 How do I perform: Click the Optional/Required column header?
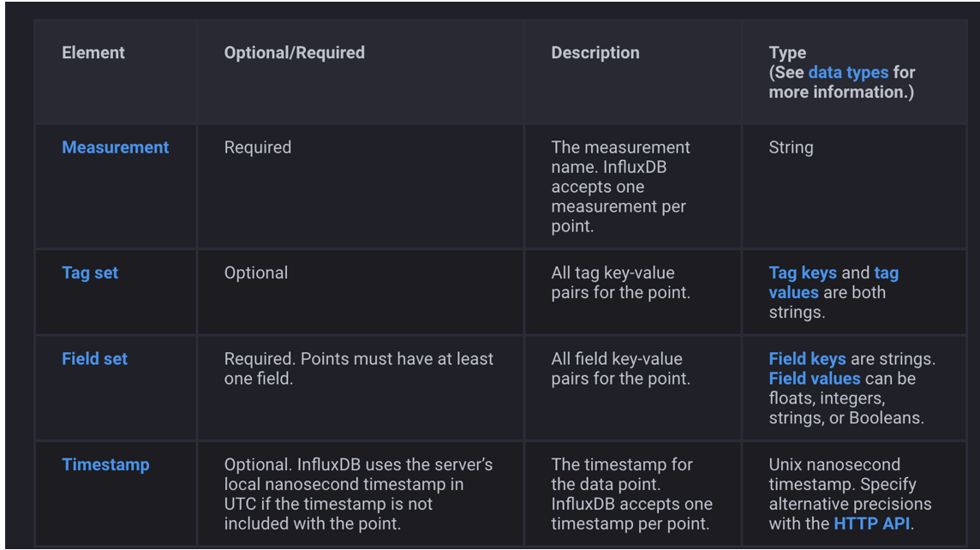[294, 52]
